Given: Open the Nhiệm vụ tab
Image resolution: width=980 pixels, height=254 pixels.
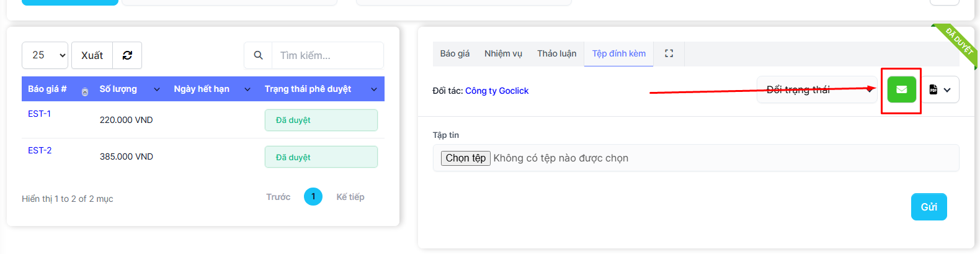Looking at the screenshot, I should point(503,53).
